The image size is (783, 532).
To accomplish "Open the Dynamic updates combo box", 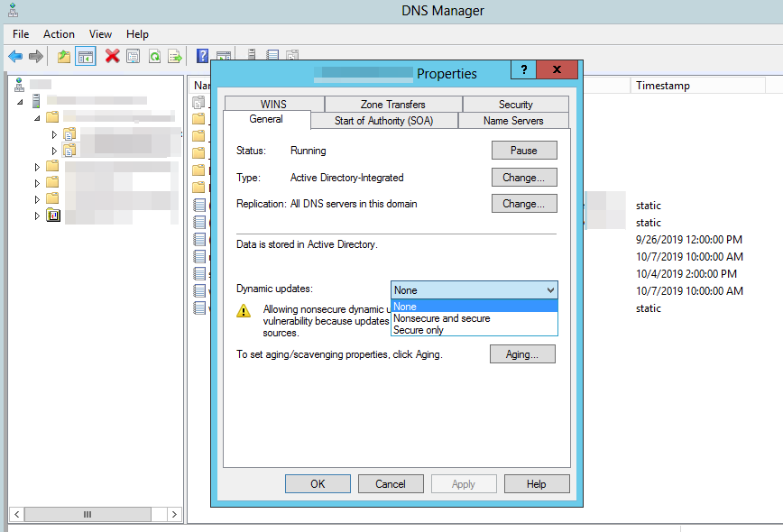I will tap(474, 290).
